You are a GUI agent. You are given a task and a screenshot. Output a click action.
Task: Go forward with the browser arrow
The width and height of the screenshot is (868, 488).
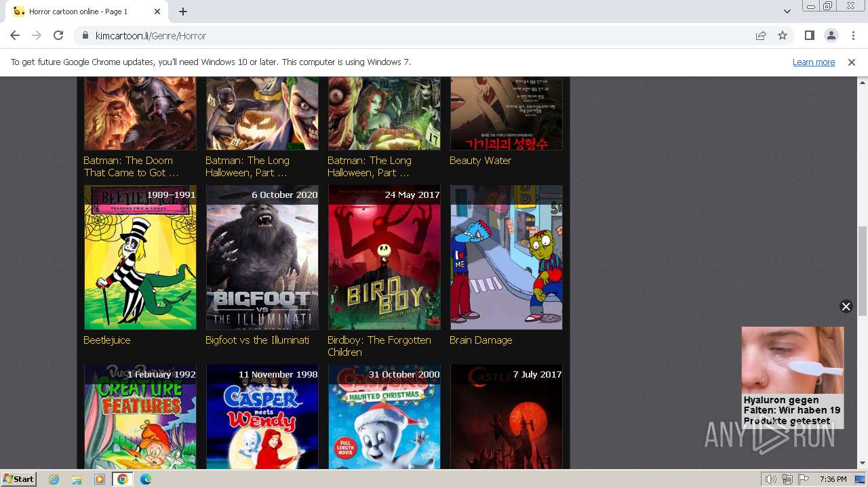(x=37, y=35)
